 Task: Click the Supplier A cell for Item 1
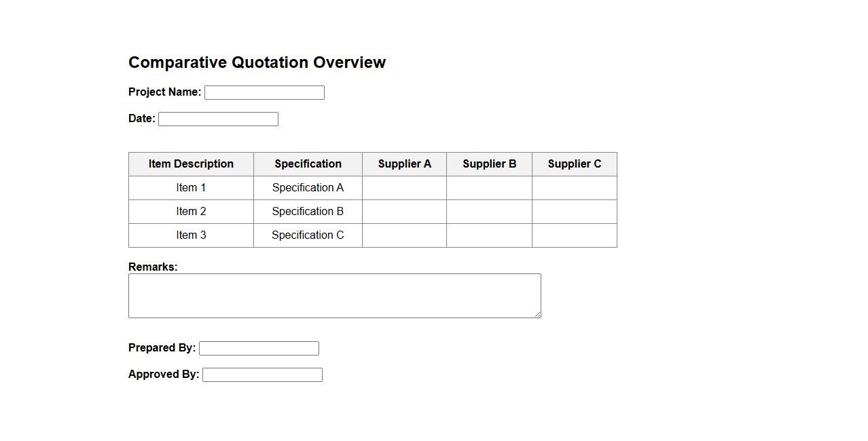tap(404, 188)
